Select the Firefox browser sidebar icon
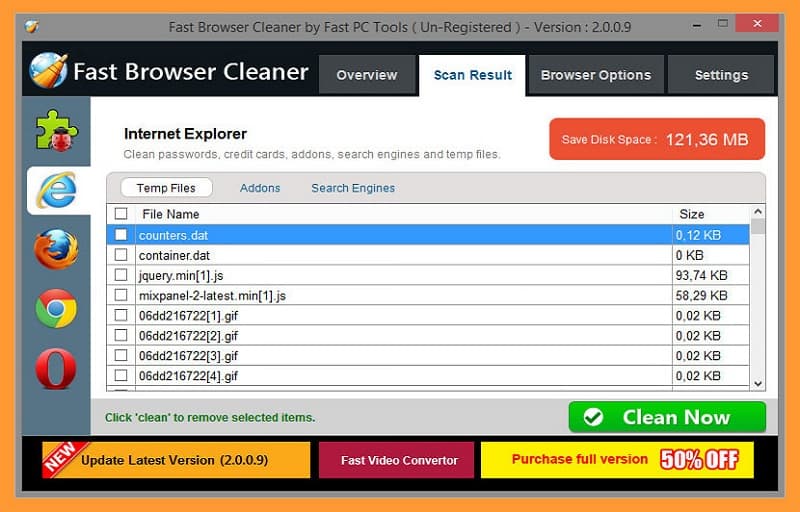This screenshot has height=512, width=800. (56, 249)
